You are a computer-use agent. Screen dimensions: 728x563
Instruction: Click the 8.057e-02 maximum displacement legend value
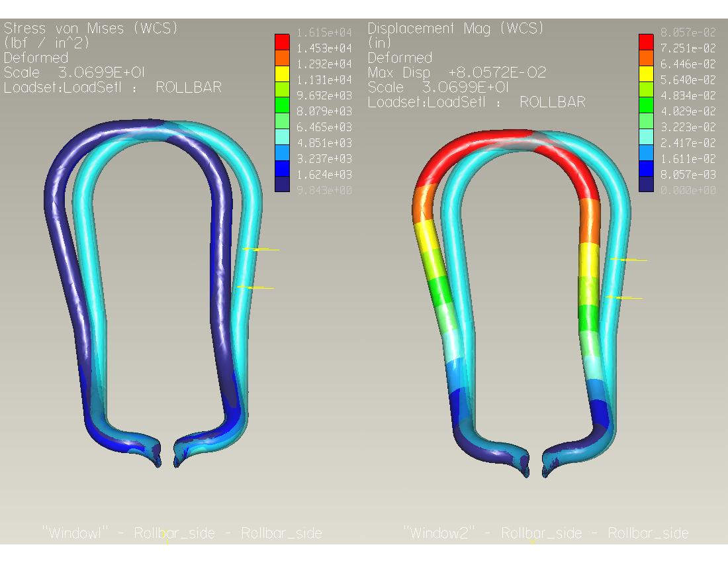tap(688, 32)
